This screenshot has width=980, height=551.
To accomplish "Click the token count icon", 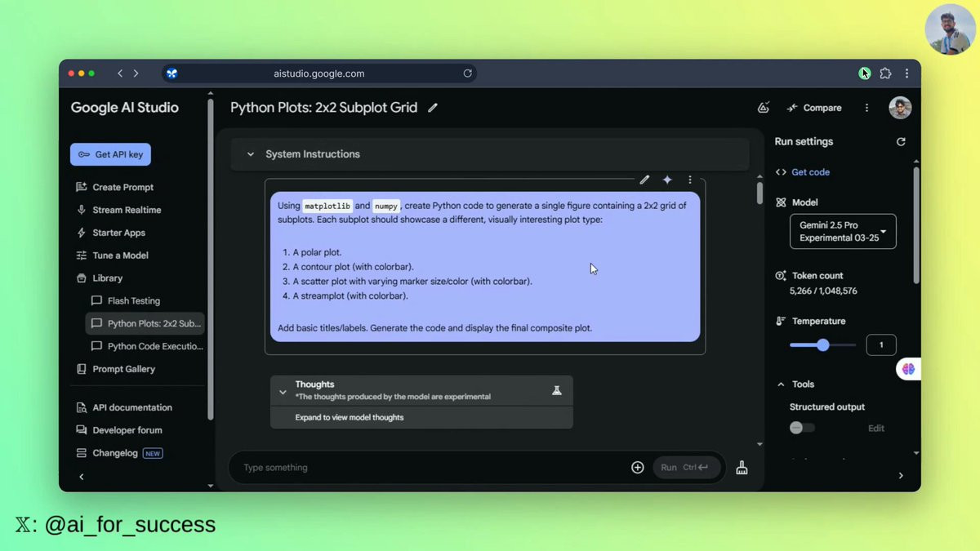I will [x=781, y=276].
